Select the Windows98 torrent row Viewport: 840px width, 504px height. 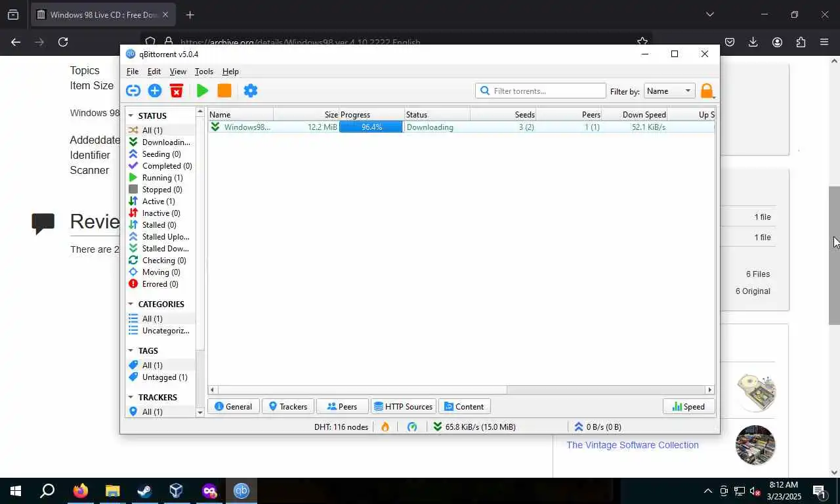tap(461, 127)
